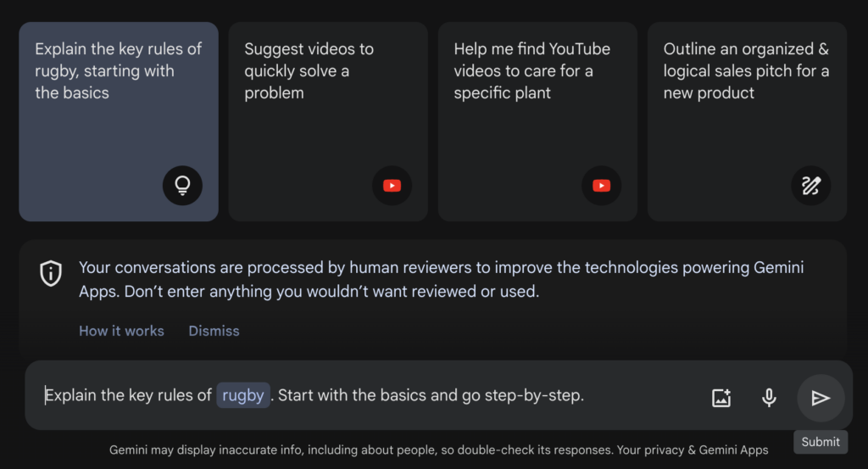Click the YouTube icon on the 'Suggest videos' card

[x=392, y=186]
